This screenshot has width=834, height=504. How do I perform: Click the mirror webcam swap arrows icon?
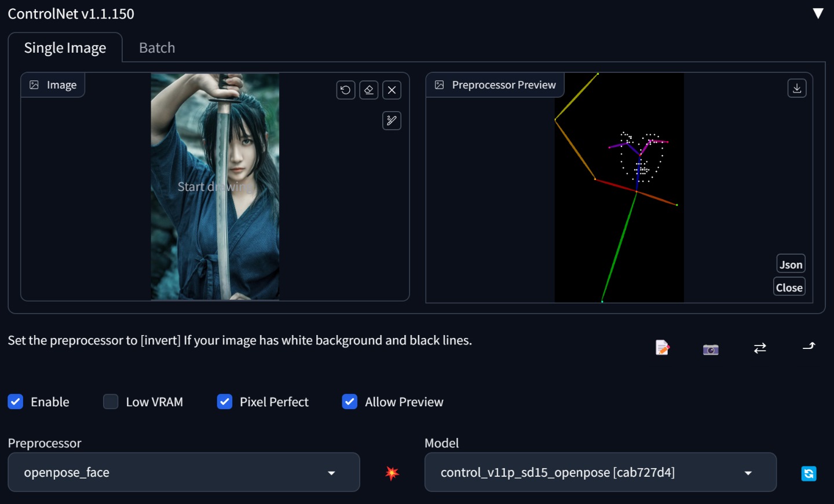click(760, 348)
